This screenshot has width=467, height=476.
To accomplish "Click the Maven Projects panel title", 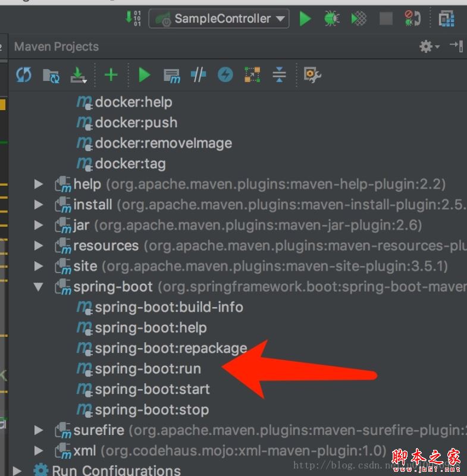I will click(57, 47).
